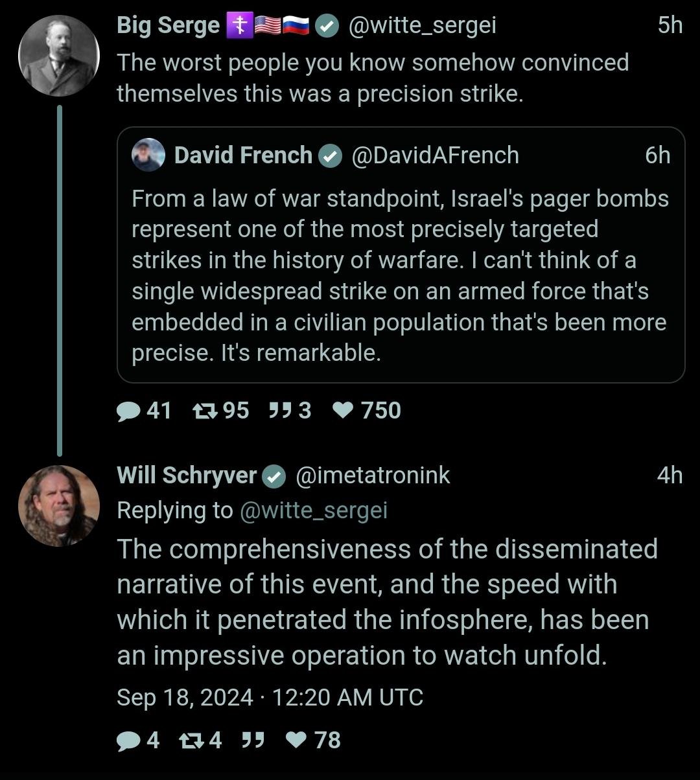Click David French's small avatar in quoted tweet
Image resolution: width=700 pixels, height=780 pixels.
[148, 155]
